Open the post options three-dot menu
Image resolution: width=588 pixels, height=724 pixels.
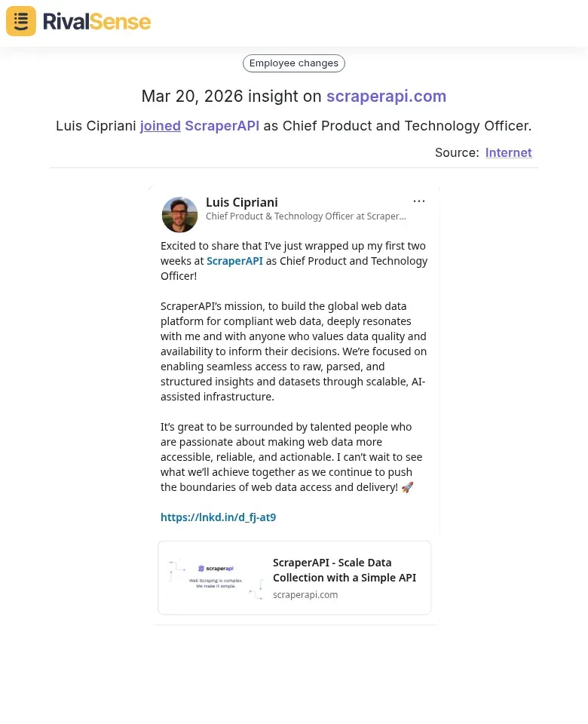click(x=419, y=201)
